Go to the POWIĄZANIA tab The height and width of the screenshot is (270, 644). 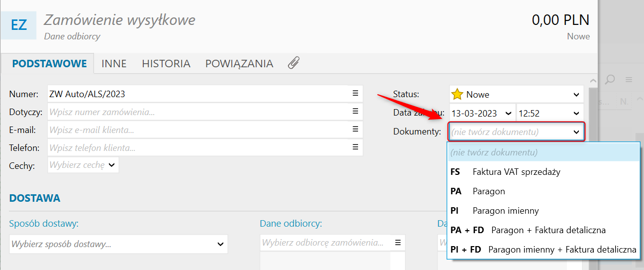tap(239, 63)
